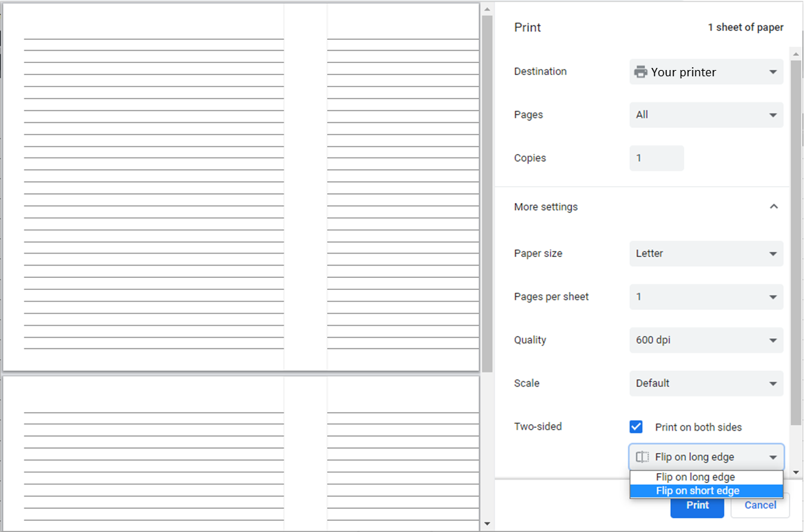Open the Destination printer dropdown
804x532 pixels.
tap(706, 72)
